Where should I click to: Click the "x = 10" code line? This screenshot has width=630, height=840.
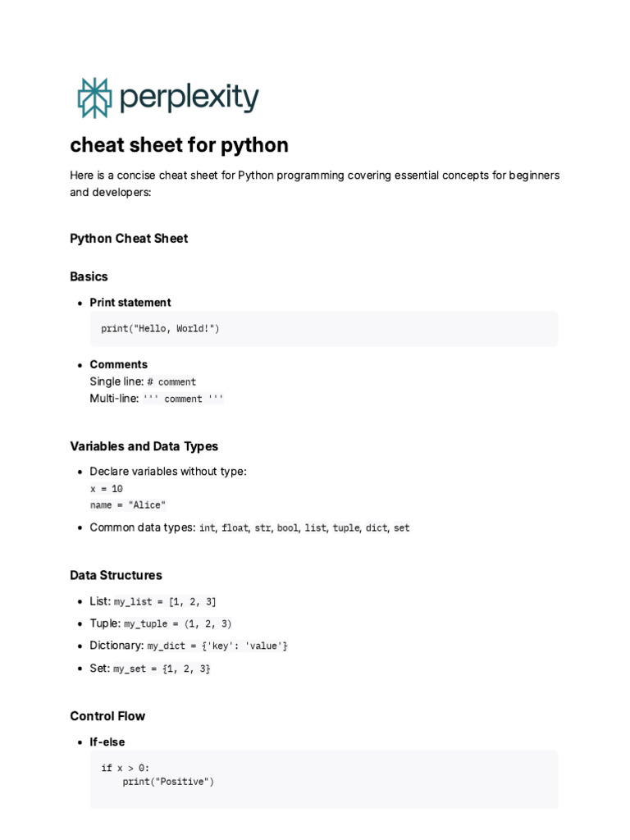click(107, 489)
